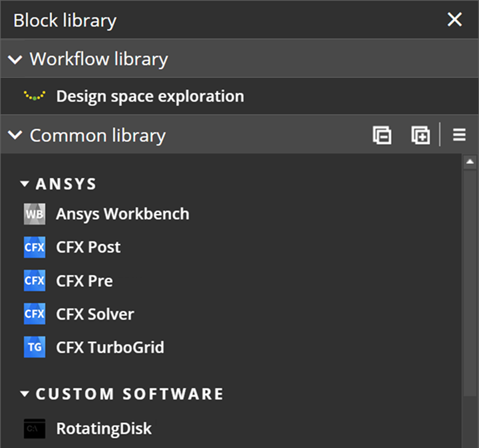Collapse the ANSYS group triangle

[x=25, y=184]
